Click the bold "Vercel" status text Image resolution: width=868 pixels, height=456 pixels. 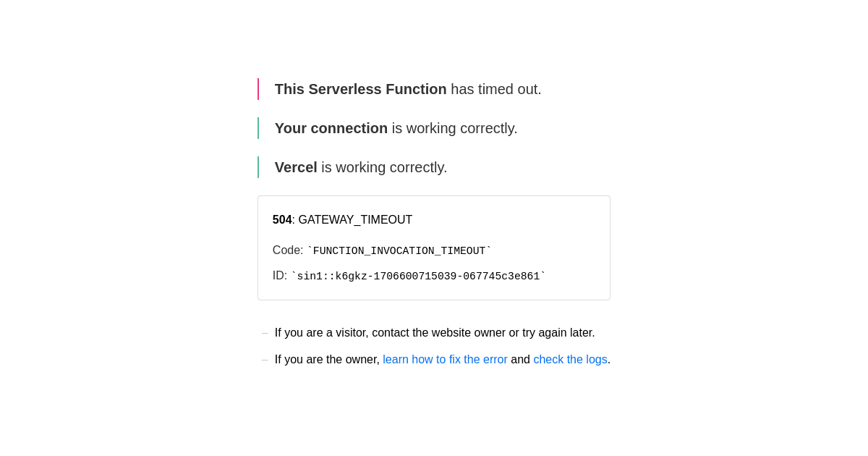tap(296, 167)
